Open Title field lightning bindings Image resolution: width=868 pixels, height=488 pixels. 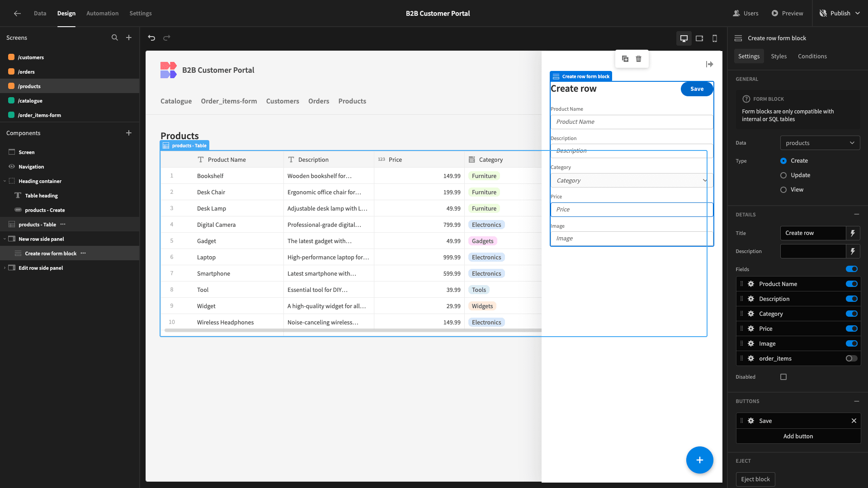(x=853, y=233)
